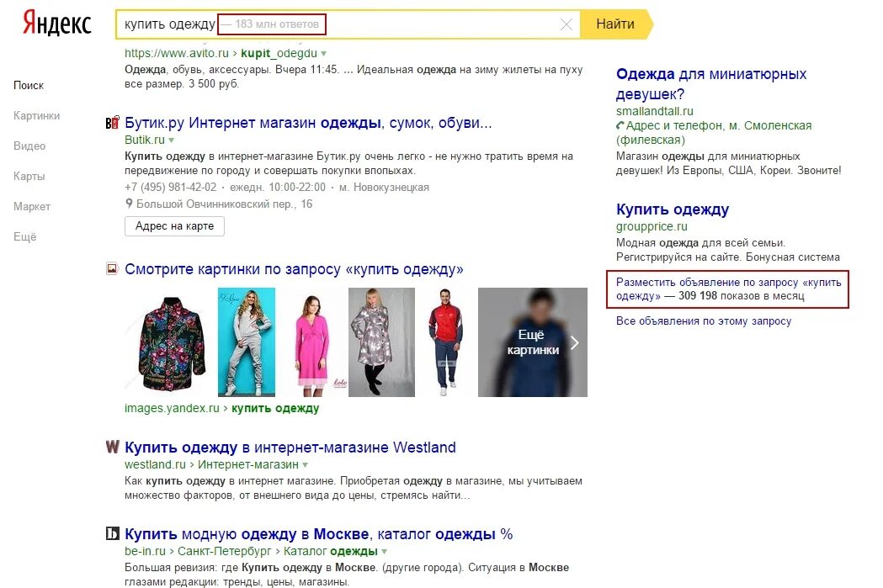Click the Westland W favicon
The height and width of the screenshot is (588, 883).
[113, 447]
